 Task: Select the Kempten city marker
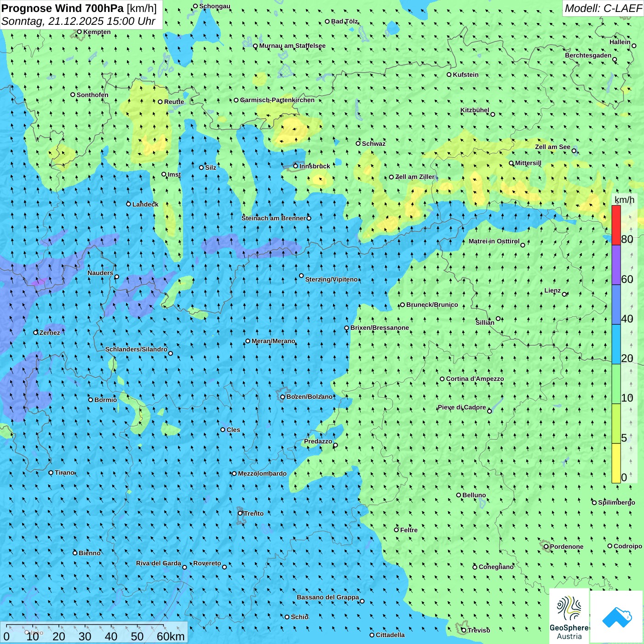click(79, 32)
